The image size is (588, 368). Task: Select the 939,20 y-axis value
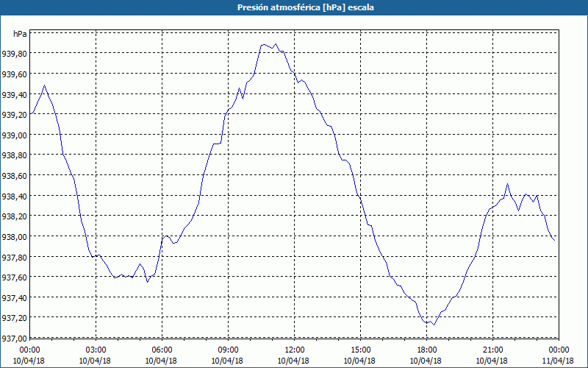[x=14, y=115]
